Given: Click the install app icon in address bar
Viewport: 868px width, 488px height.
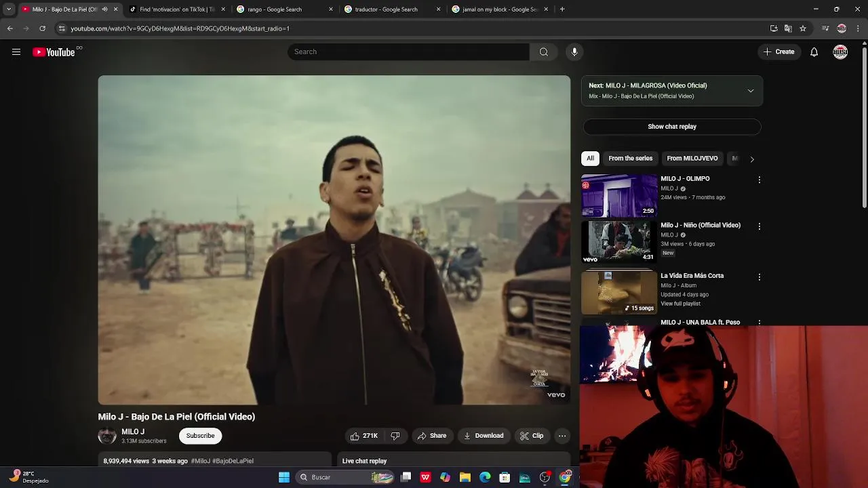Looking at the screenshot, I should pos(774,28).
